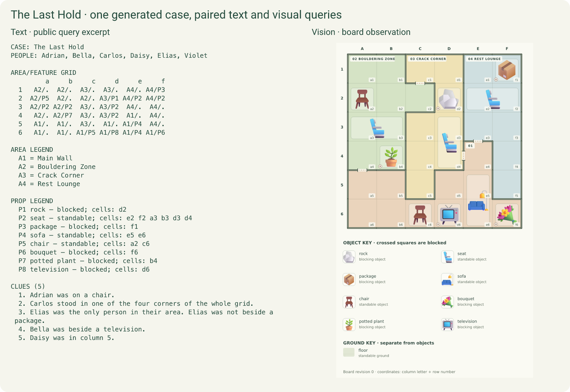This screenshot has height=392, width=570.
Task: Click the bouquet icon on board cell f6
Action: (507, 214)
